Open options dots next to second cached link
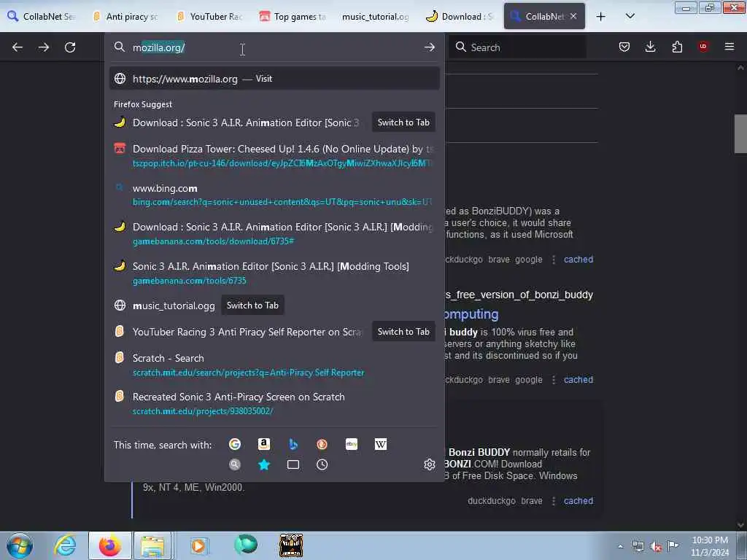Screen dimensions: 747x560 click(x=554, y=380)
